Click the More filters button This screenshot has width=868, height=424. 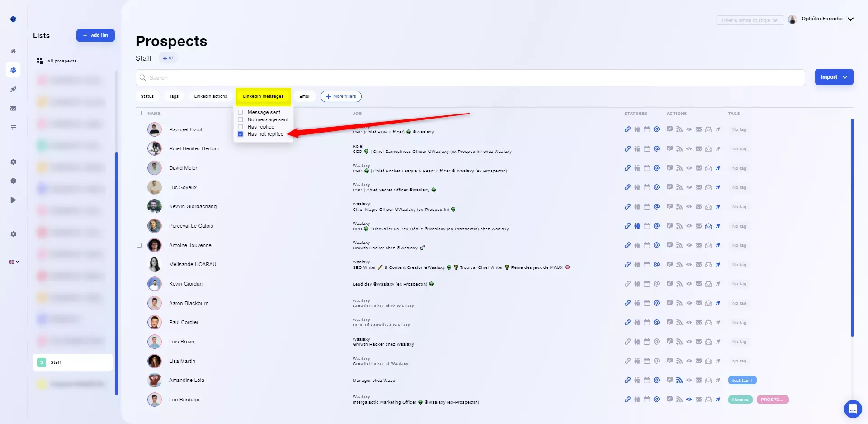(341, 96)
